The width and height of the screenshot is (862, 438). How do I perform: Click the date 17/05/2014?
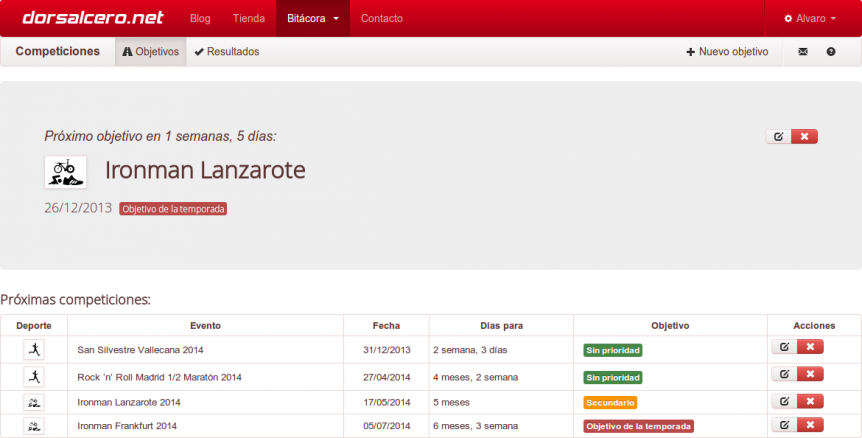(x=386, y=402)
